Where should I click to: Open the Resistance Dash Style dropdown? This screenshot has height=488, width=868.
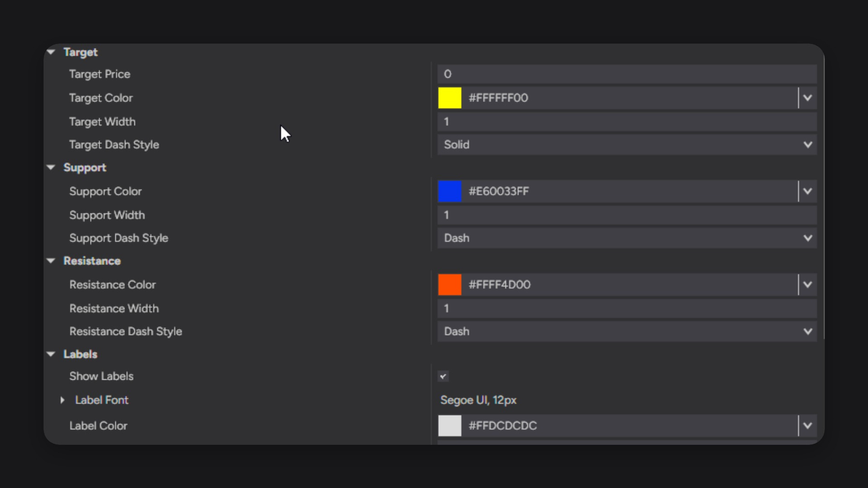pos(627,331)
